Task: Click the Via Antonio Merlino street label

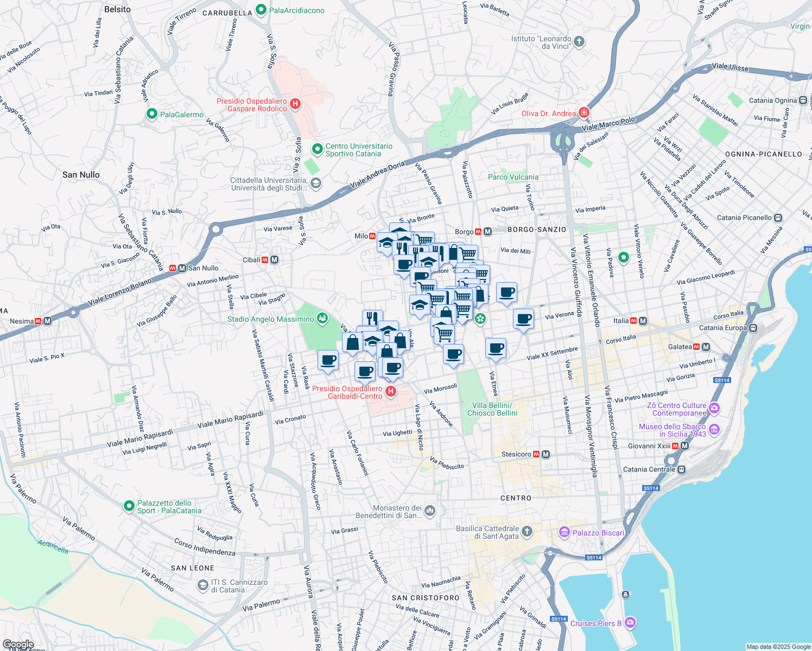Action: tap(213, 280)
